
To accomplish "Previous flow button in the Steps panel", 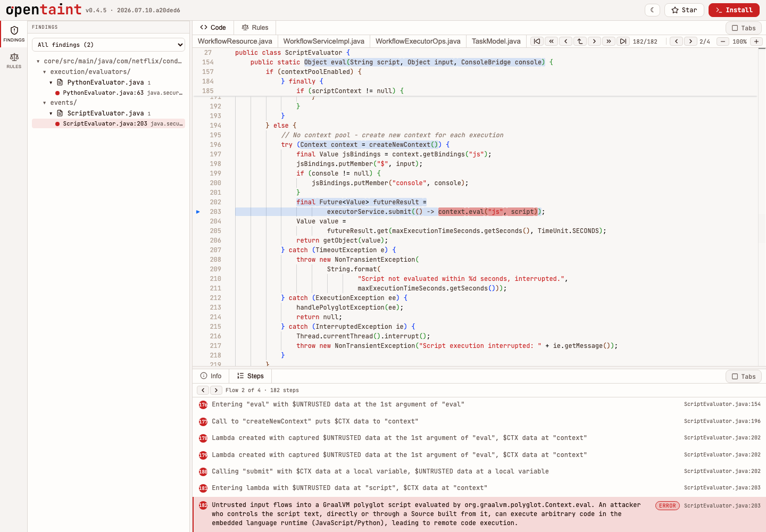I will pyautogui.click(x=203, y=390).
